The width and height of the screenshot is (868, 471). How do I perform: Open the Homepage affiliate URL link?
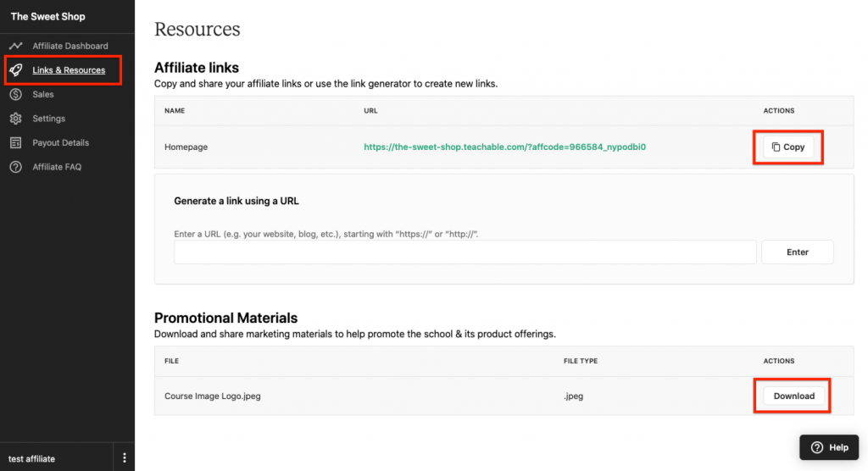click(505, 147)
